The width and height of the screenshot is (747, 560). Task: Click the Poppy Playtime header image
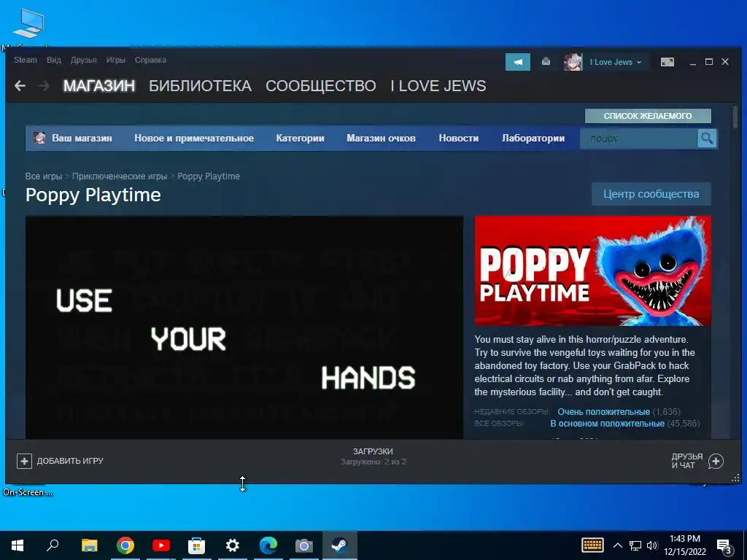coord(592,271)
